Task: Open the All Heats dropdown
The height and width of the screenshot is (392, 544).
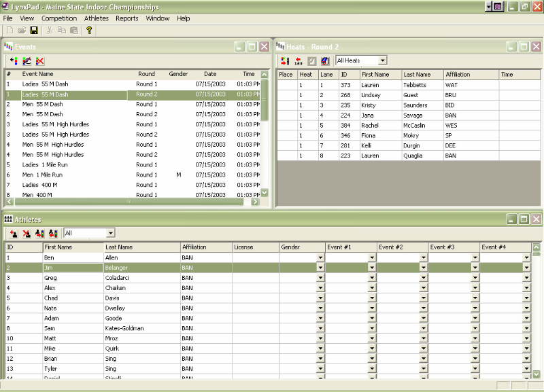Action: pos(382,61)
